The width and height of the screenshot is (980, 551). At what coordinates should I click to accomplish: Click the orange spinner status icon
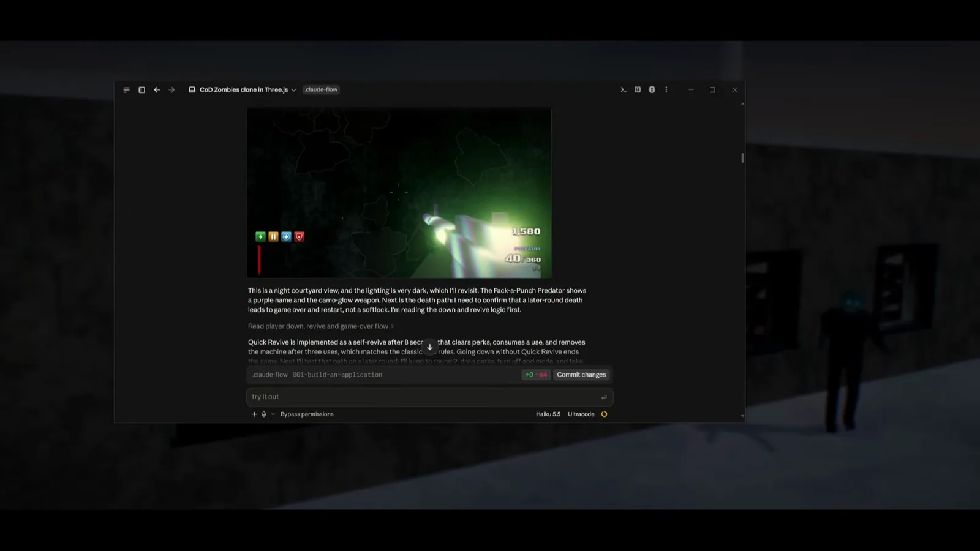click(x=604, y=414)
